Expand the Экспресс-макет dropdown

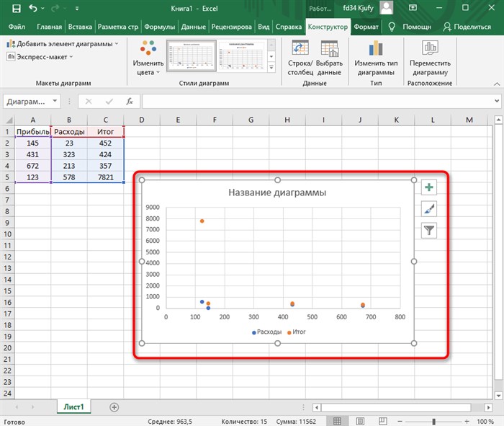tap(40, 57)
